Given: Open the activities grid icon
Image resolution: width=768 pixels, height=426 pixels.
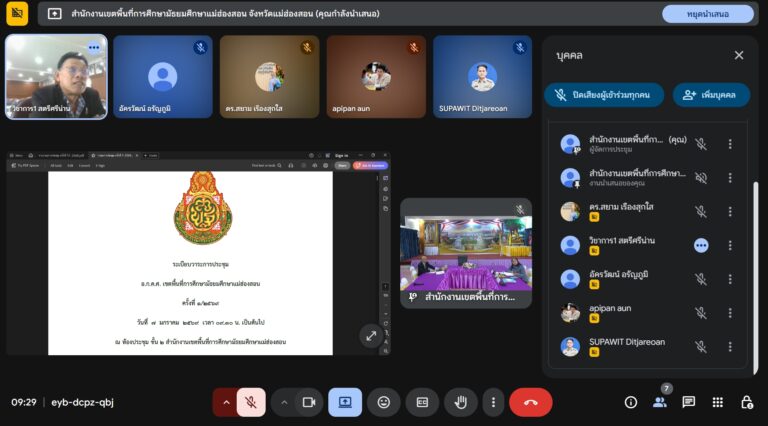Looking at the screenshot, I should point(717,402).
